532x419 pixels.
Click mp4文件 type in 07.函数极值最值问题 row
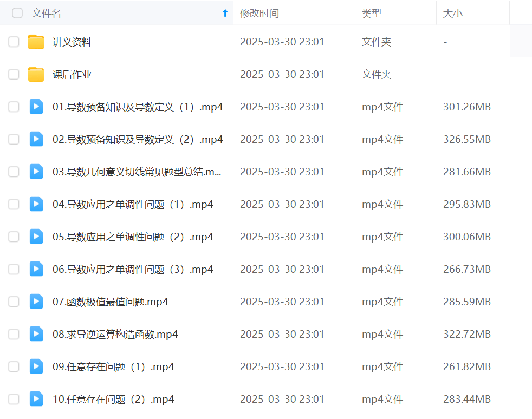[382, 302]
